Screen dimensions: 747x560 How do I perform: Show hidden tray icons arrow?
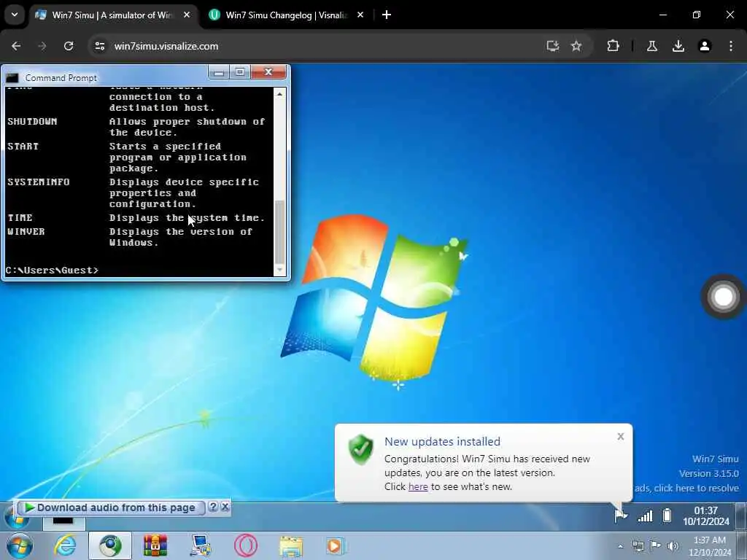coord(620,546)
